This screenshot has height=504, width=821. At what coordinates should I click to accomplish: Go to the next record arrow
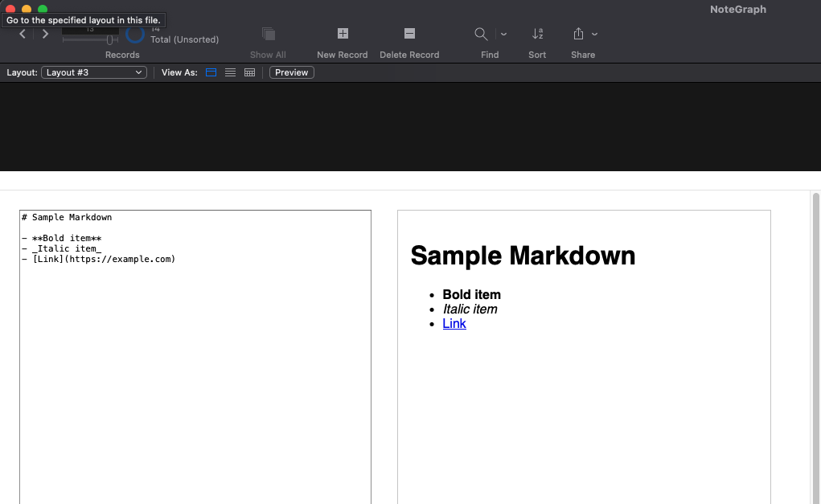click(x=46, y=34)
